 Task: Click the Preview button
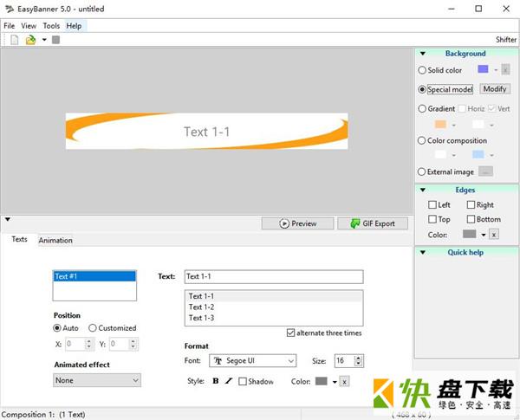tap(297, 223)
